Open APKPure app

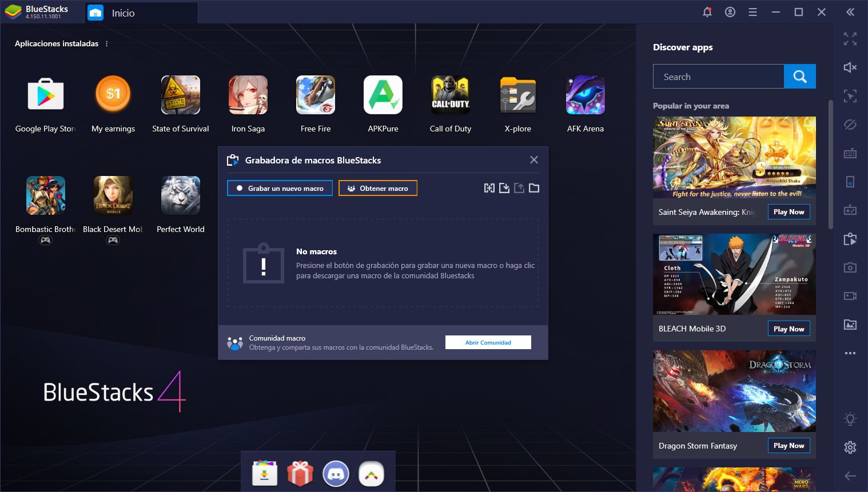pyautogui.click(x=383, y=95)
